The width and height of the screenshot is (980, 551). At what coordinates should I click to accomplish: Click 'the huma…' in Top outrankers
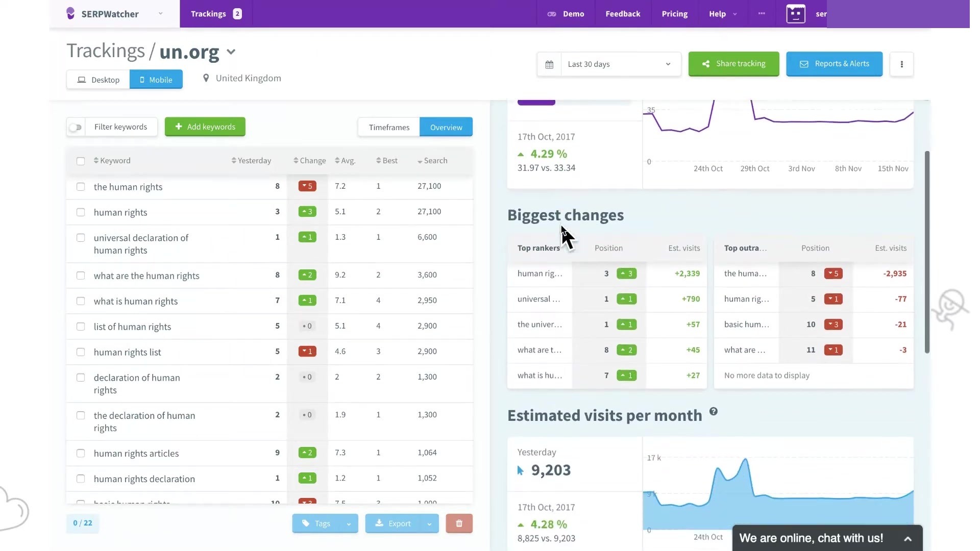745,274
